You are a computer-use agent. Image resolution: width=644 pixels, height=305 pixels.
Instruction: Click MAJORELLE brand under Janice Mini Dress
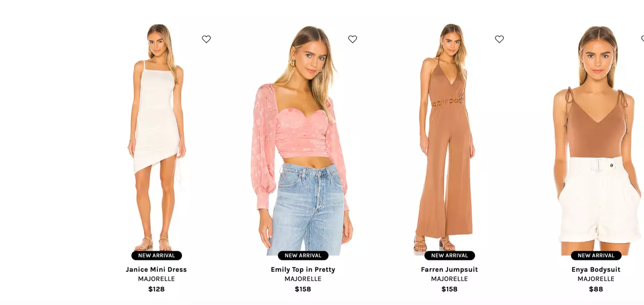[156, 279]
